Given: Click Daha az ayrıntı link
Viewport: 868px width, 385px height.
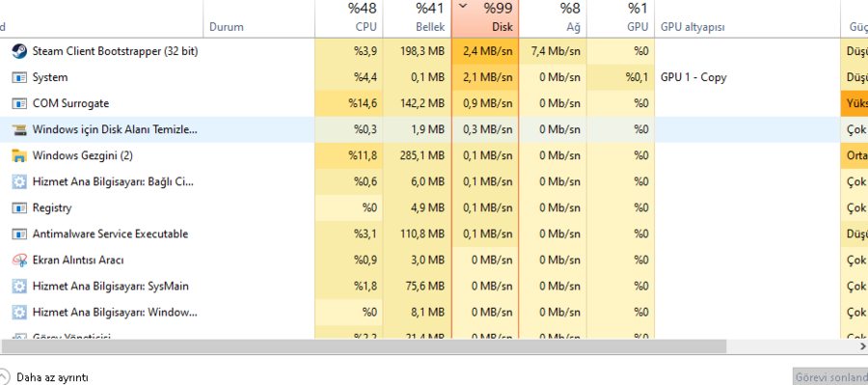Looking at the screenshot, I should click(x=52, y=378).
